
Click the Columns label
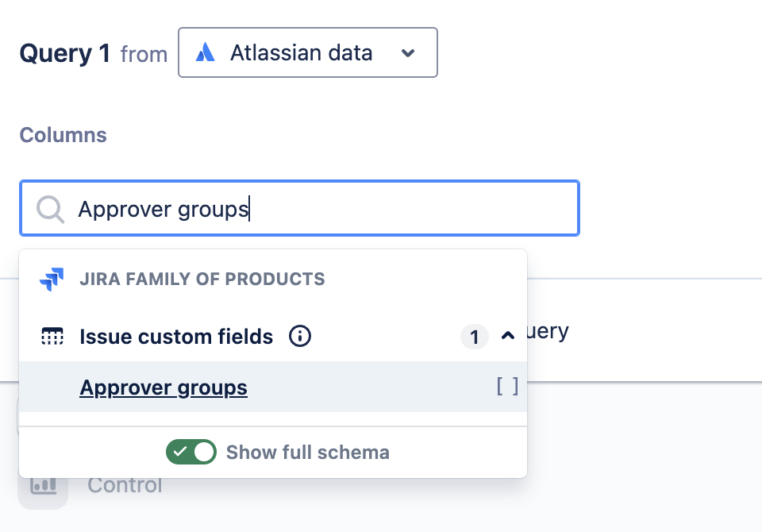(x=63, y=135)
